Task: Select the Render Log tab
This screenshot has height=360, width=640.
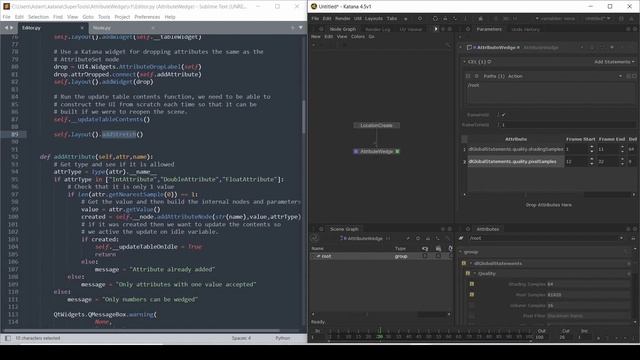Action: pyautogui.click(x=378, y=29)
